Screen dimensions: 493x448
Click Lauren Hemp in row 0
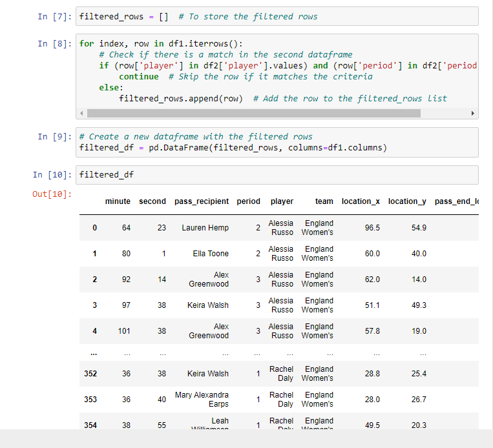tap(205, 228)
